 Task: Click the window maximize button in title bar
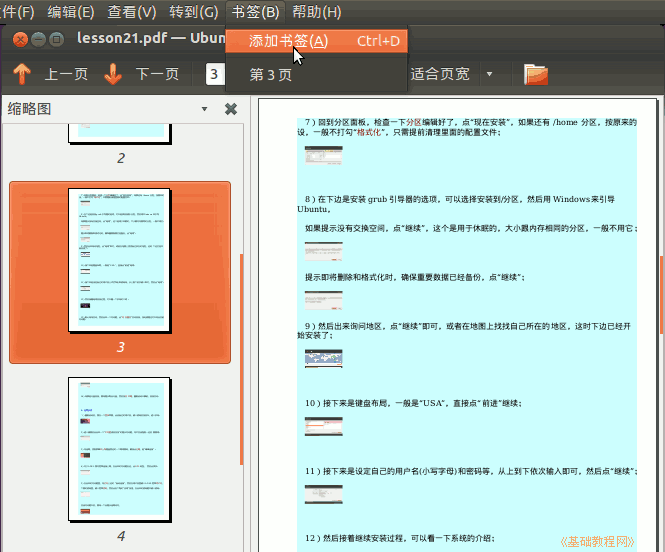pyautogui.click(x=57, y=39)
